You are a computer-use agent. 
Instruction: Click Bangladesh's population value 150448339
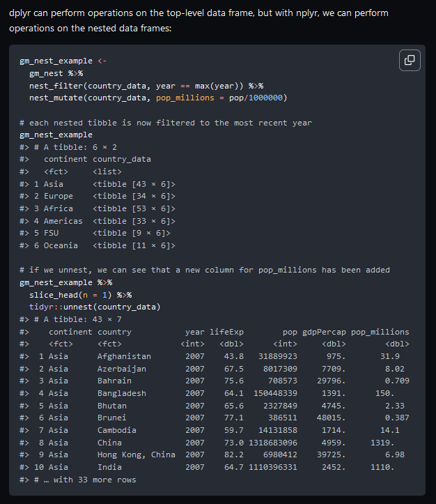click(x=275, y=393)
